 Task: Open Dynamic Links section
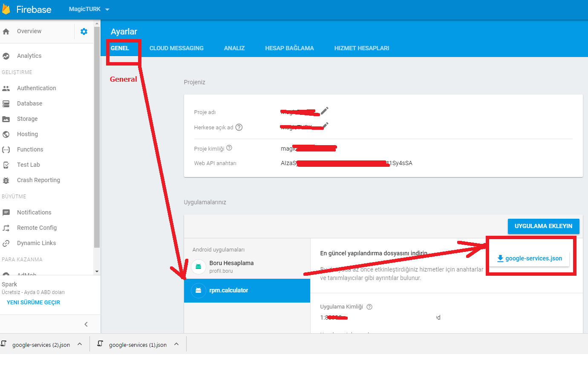(37, 243)
